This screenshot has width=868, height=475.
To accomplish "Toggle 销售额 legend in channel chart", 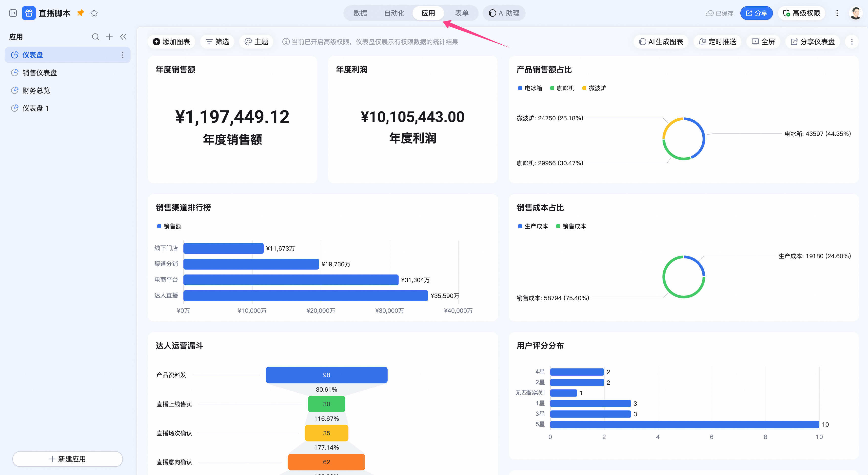I will click(169, 226).
